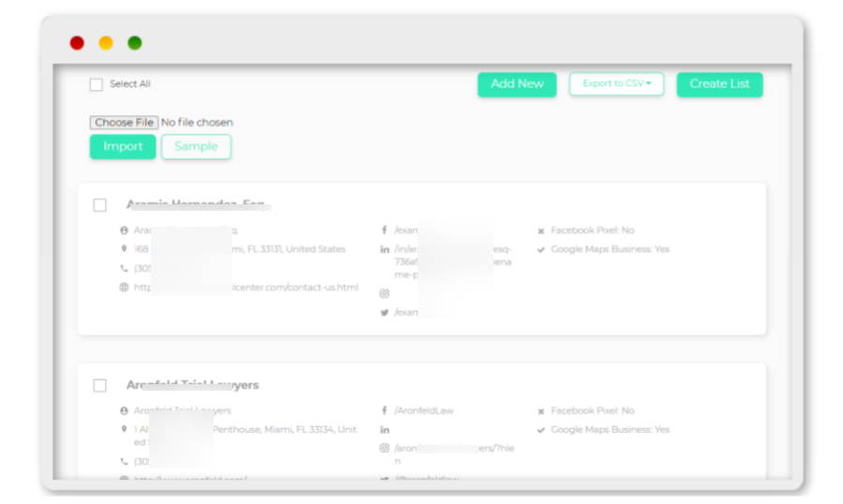Click the phone icon in Aronfeld card

coord(125,461)
